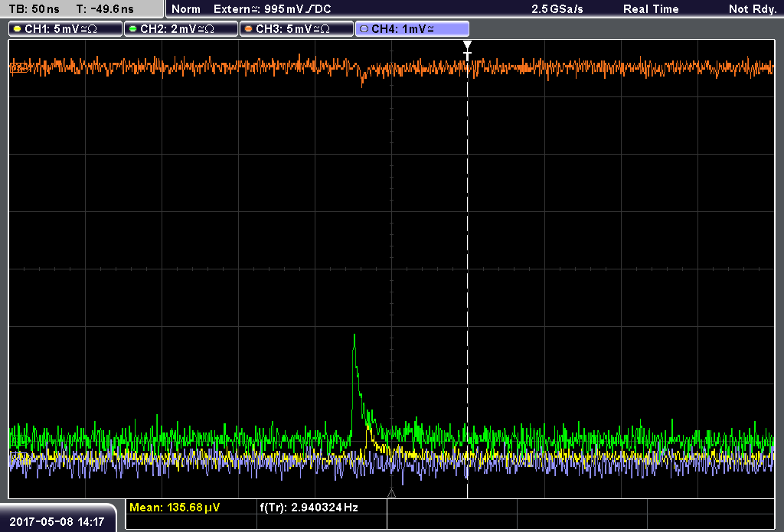
Task: Click the Mean: 135.68 µV measurement
Action: coord(175,508)
